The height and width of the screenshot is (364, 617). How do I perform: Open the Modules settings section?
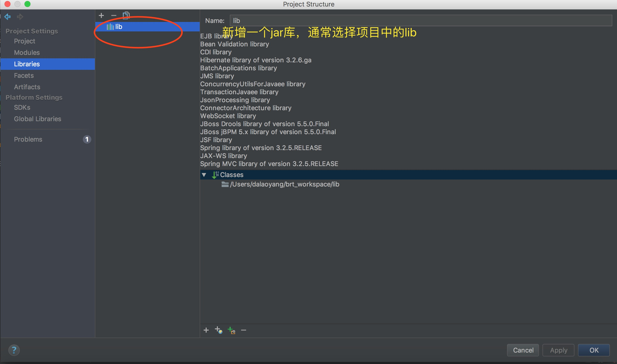pos(27,52)
